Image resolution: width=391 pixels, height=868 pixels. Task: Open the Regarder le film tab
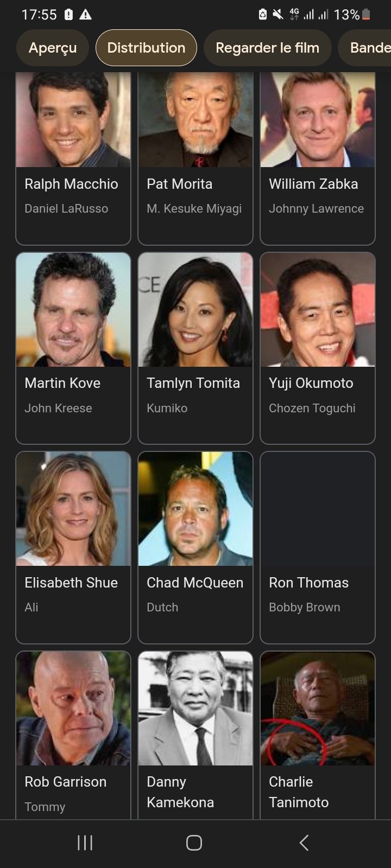[x=267, y=48]
